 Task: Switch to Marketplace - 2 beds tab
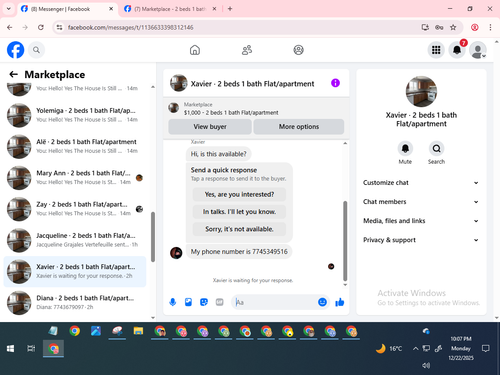click(x=171, y=9)
